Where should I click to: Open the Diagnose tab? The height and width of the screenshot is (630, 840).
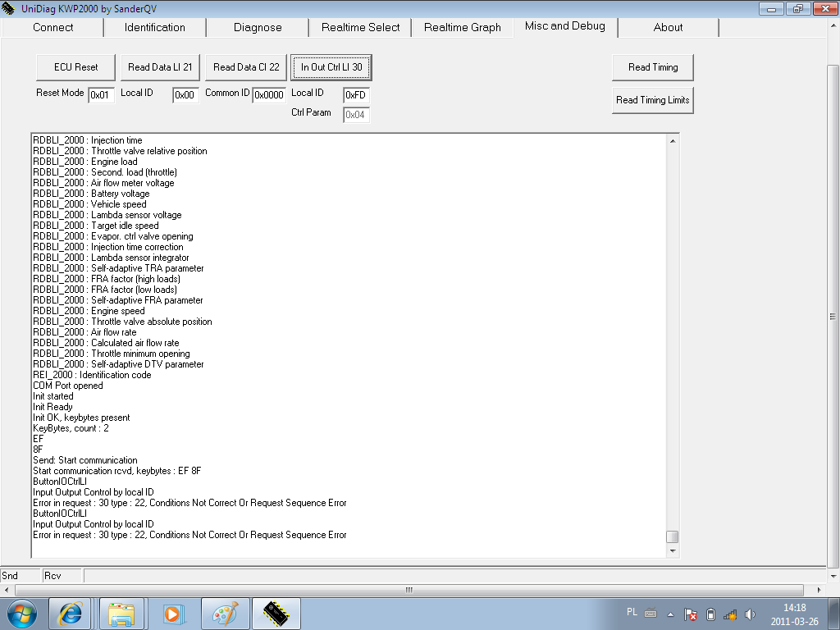click(x=258, y=27)
